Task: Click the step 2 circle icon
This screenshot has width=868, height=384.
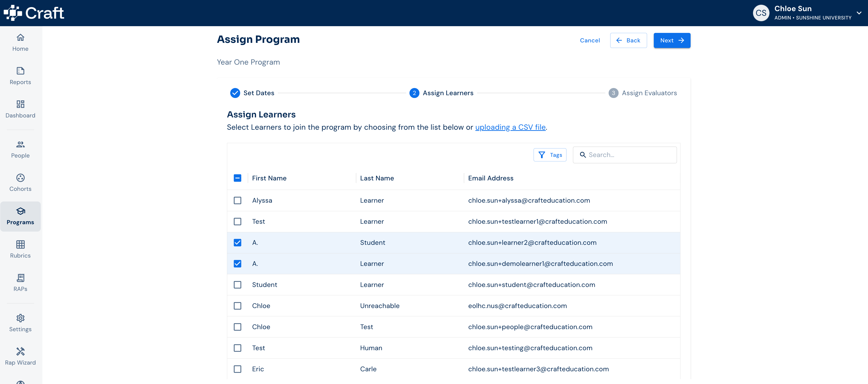Action: [414, 93]
